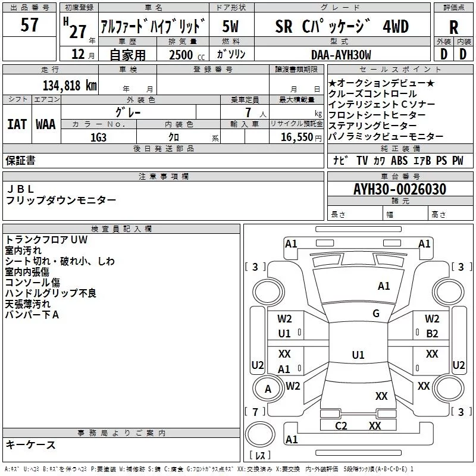
Task: Click the front-left wheel circle on diagram
Action: pyautogui.click(x=268, y=292)
